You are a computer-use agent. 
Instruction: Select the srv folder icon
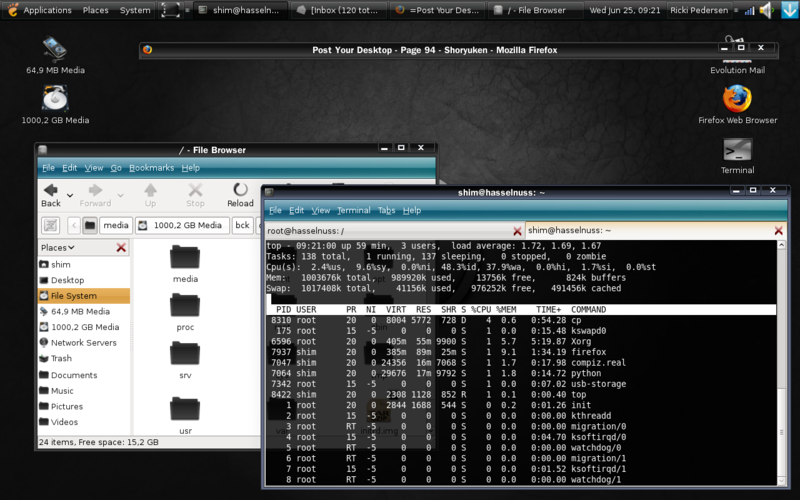tap(185, 354)
